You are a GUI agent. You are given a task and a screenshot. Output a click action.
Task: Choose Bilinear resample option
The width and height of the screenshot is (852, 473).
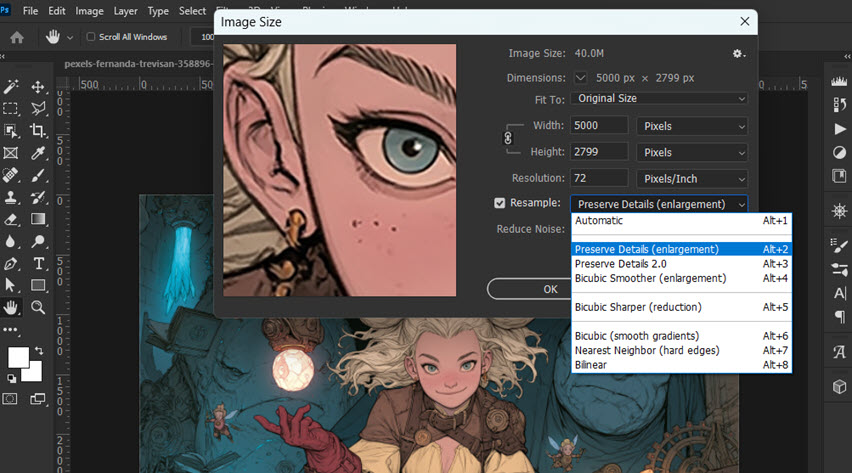click(x=681, y=365)
